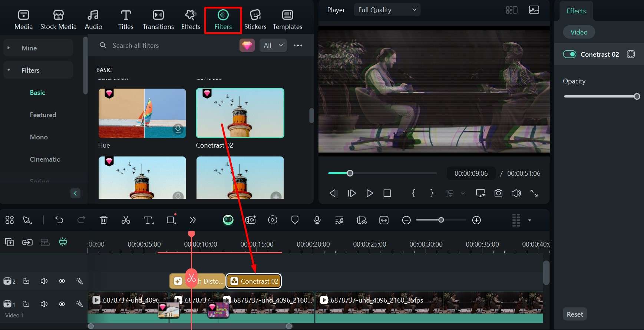Open the player quality dropdown

pyautogui.click(x=387, y=10)
